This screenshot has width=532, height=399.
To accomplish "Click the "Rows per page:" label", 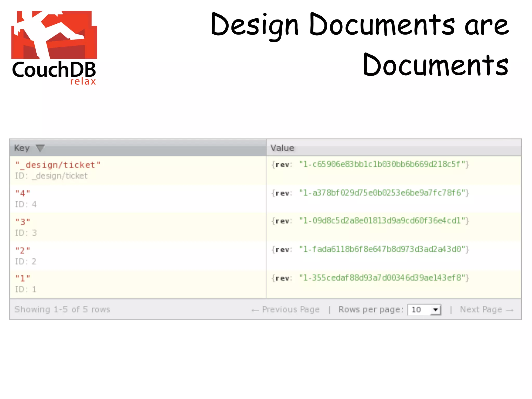I will 371,310.
